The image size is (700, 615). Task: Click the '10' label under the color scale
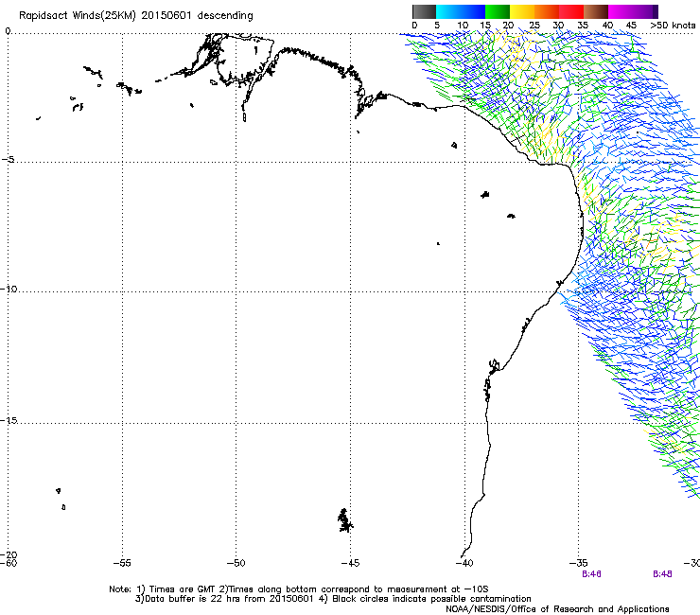click(463, 26)
